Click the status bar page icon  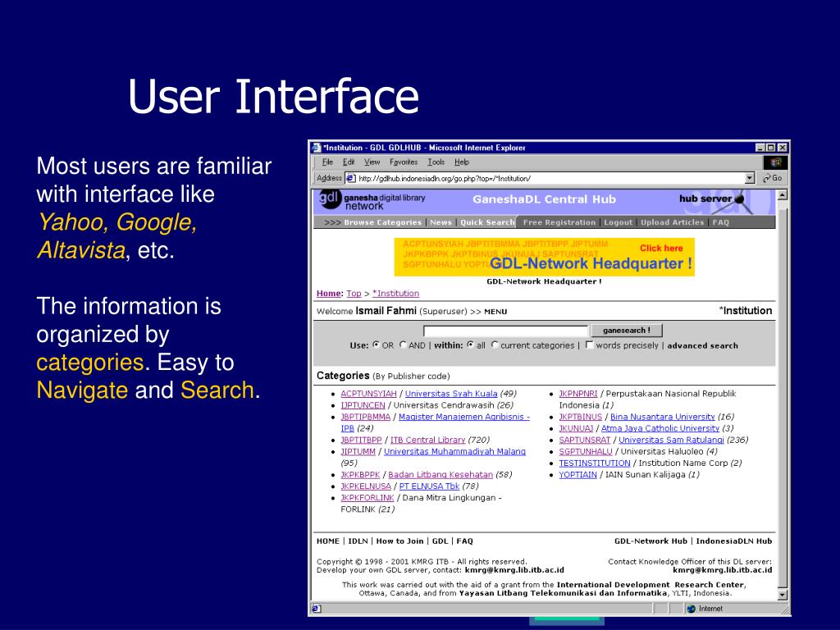pyautogui.click(x=317, y=609)
